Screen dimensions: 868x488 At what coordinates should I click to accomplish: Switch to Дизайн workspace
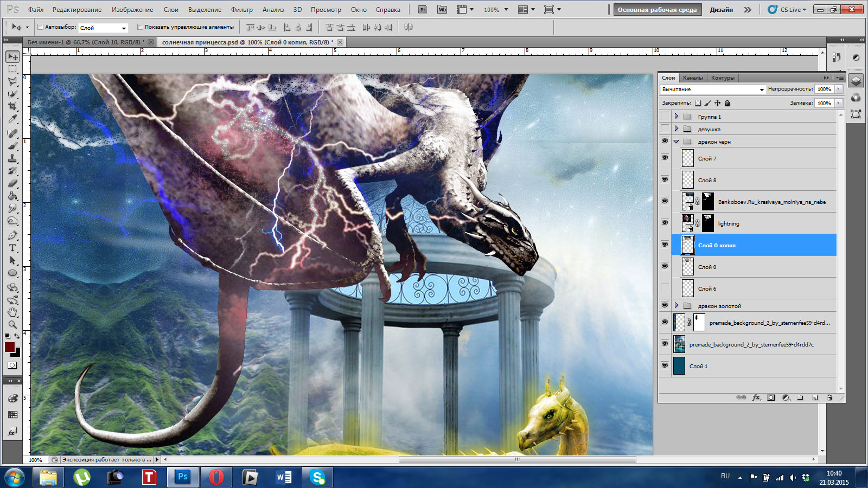tap(721, 10)
